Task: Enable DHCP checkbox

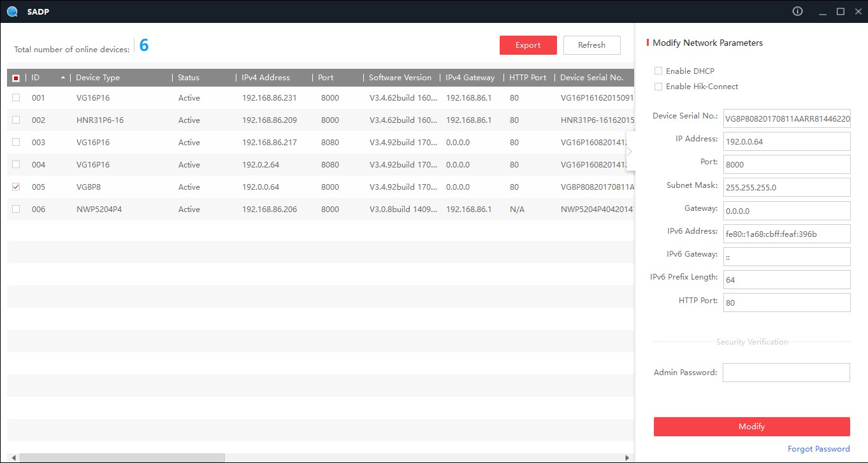Action: (658, 71)
